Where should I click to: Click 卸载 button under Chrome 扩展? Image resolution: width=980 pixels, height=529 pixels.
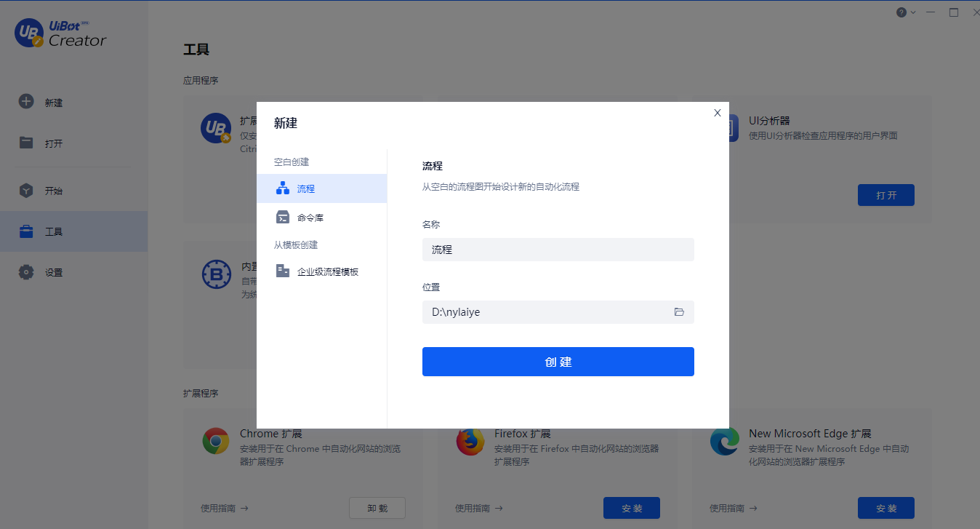[377, 508]
